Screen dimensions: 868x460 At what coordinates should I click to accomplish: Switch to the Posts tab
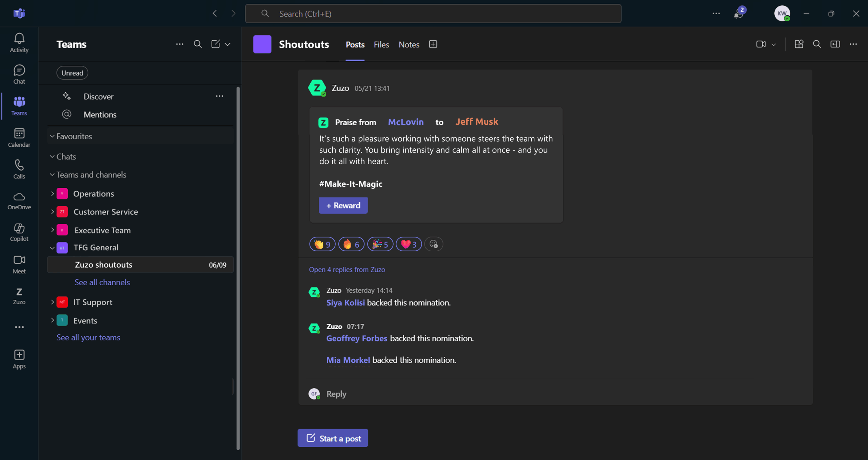(355, 44)
